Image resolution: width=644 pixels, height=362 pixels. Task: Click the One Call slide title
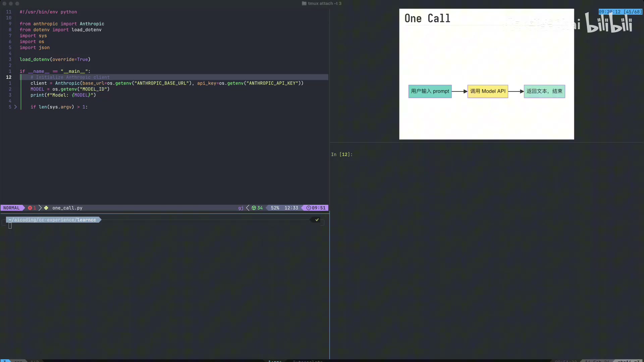pos(427,18)
